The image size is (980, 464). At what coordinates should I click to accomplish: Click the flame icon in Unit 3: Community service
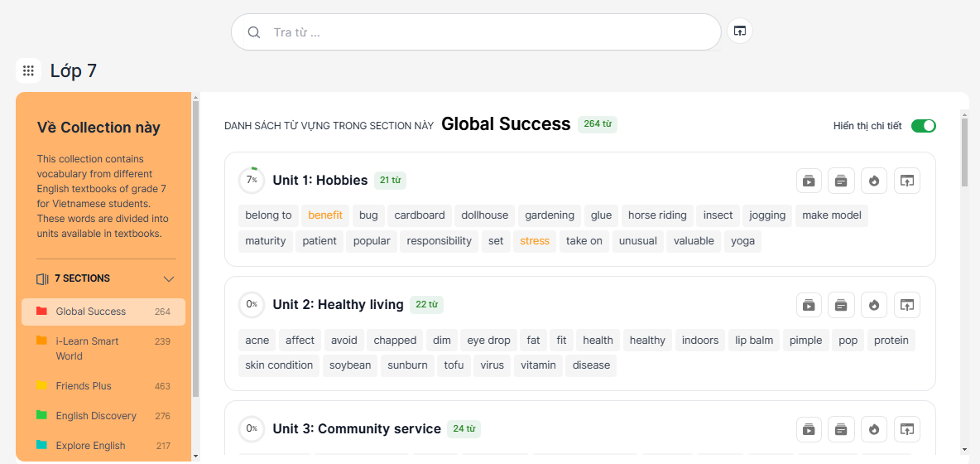(x=874, y=429)
